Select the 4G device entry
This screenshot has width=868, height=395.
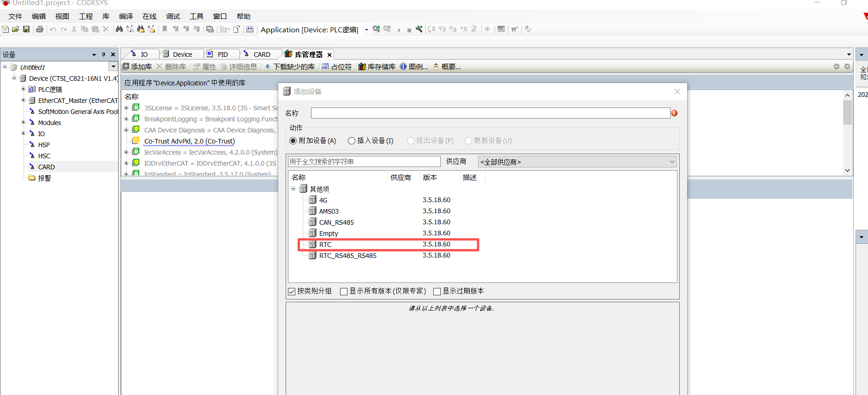click(x=323, y=200)
